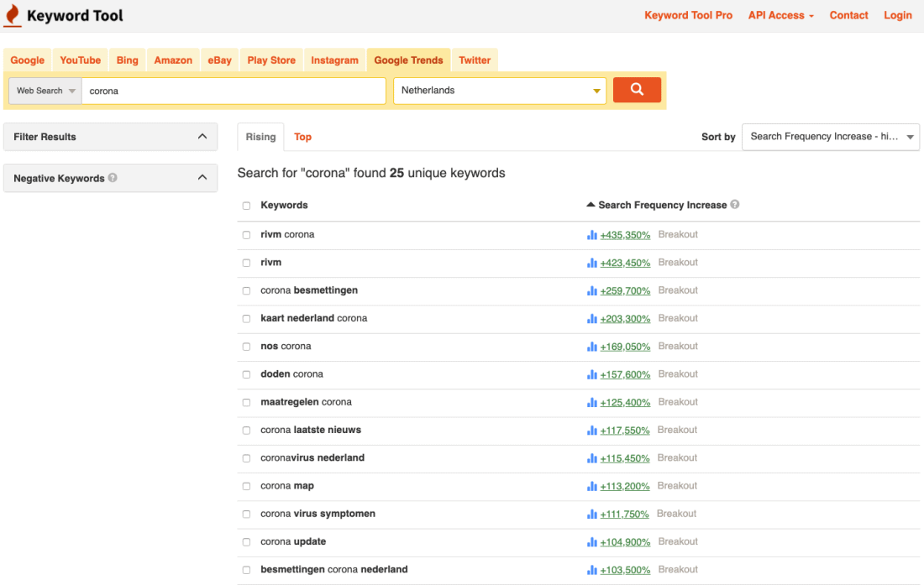Viewport: 924px width, 585px height.
Task: Check the corona map checkbox
Action: tap(246, 486)
